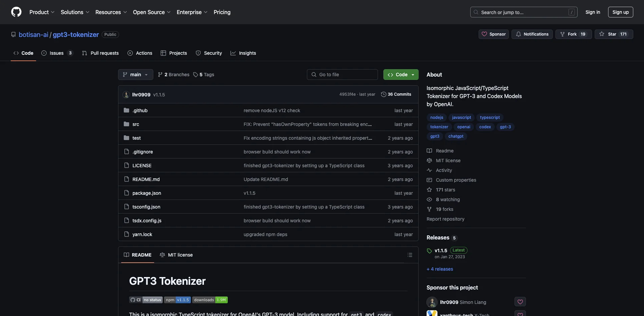Select the MIT license tab in README panel
This screenshot has width=644, height=316.
[176, 255]
